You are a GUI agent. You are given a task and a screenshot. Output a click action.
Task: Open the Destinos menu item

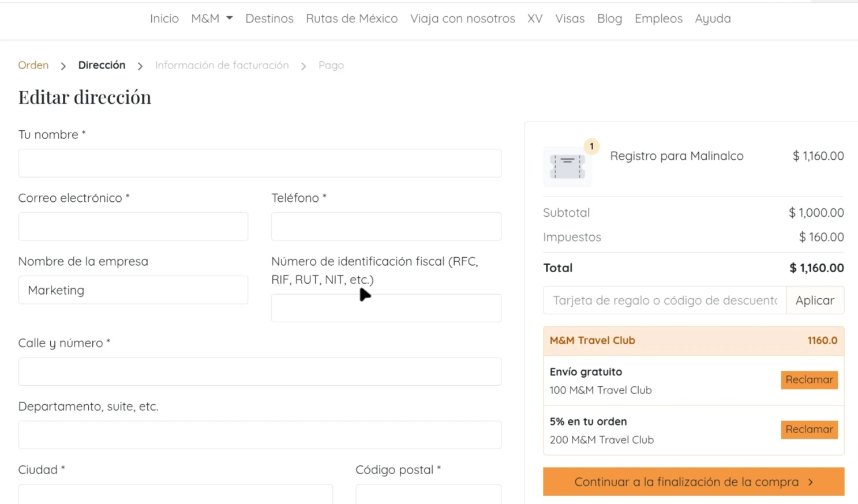(x=269, y=18)
